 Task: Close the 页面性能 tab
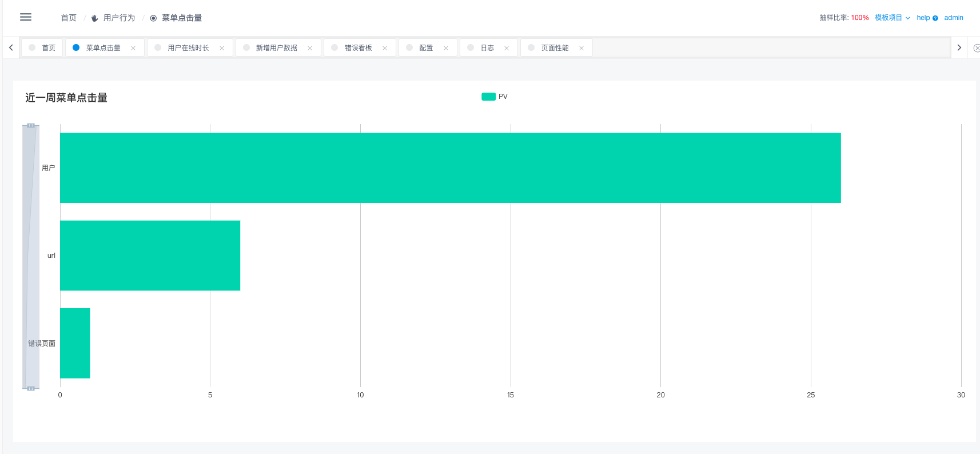pos(581,48)
